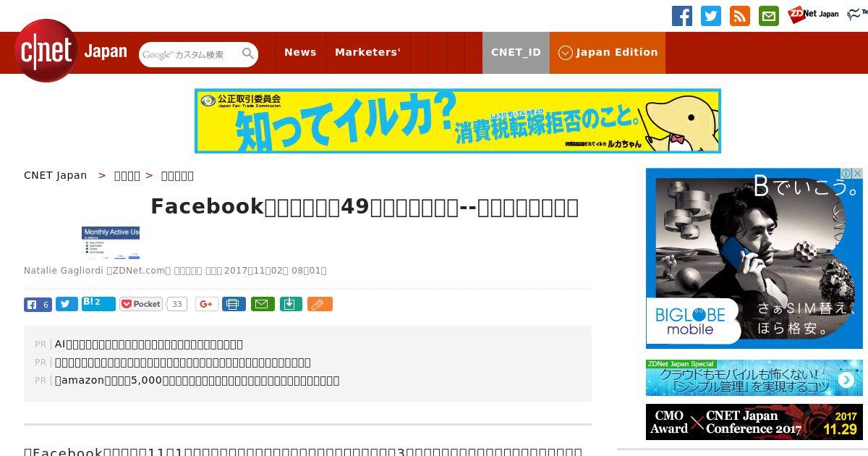This screenshot has width=868, height=456.
Task: Open the News menu item
Action: point(300,52)
